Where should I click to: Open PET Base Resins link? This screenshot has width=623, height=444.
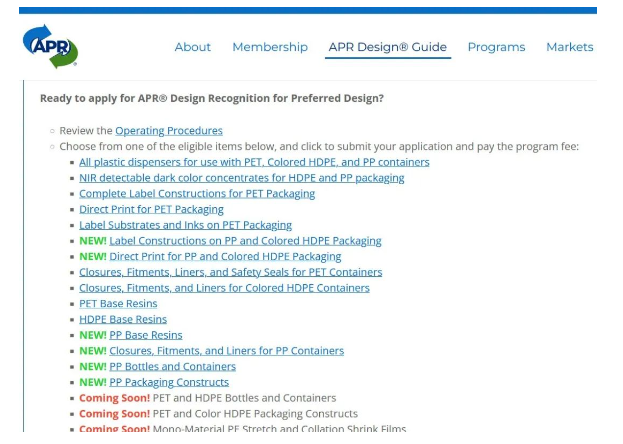(x=118, y=303)
